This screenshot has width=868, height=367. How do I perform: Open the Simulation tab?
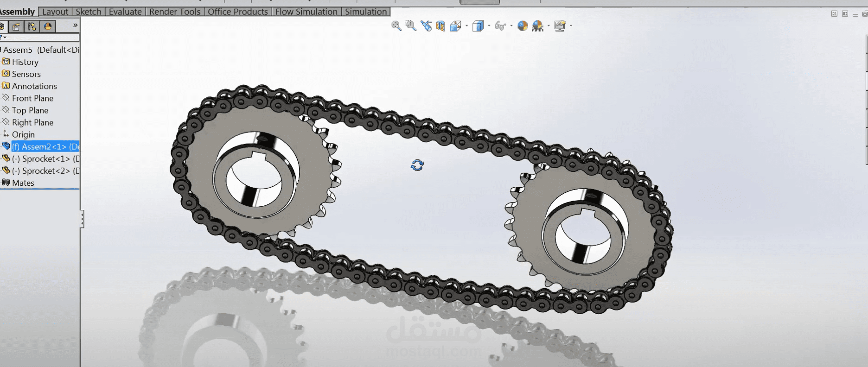(366, 12)
